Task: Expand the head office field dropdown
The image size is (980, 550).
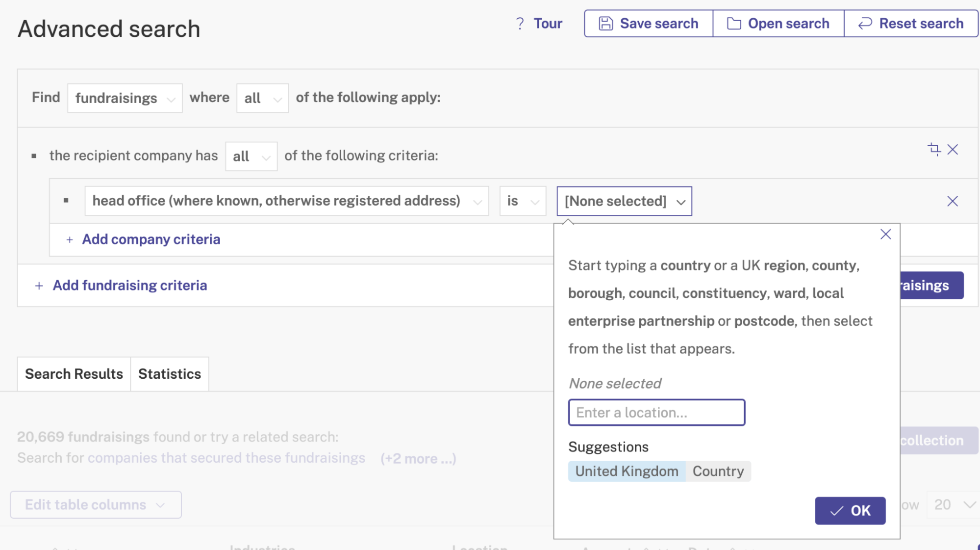Action: pyautogui.click(x=286, y=201)
